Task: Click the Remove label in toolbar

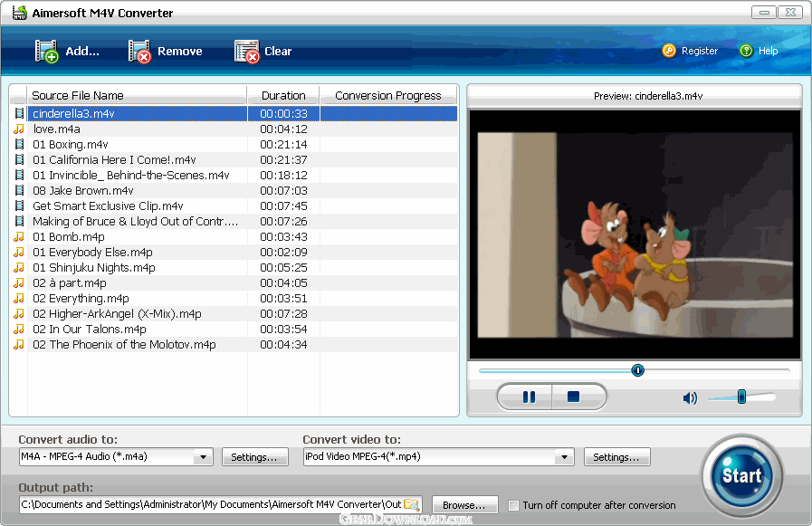Action: 180,52
